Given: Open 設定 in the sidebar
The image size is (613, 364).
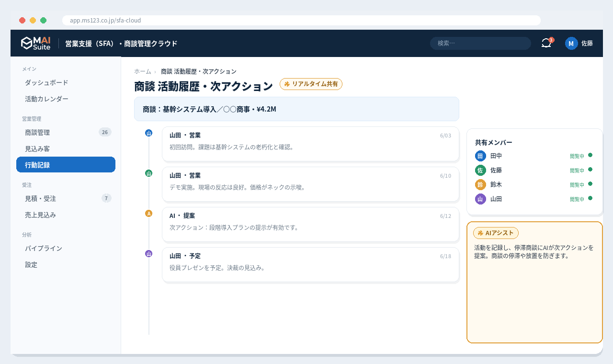Looking at the screenshot, I should [66, 264].
